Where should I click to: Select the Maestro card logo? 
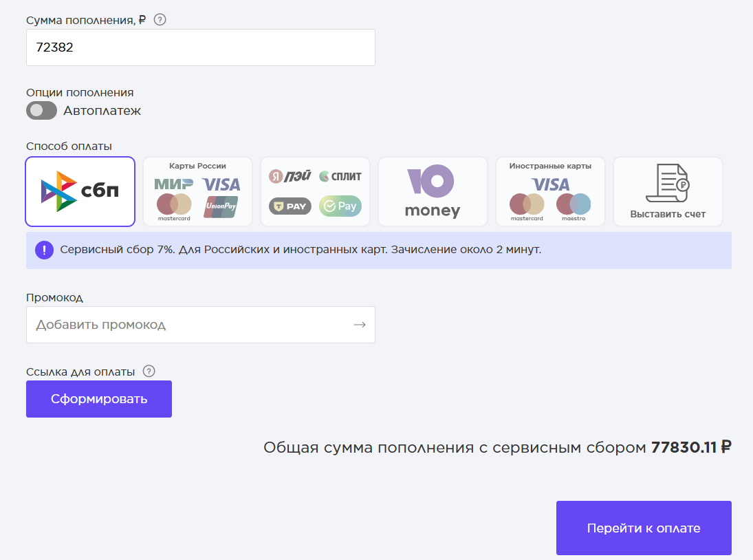(574, 205)
